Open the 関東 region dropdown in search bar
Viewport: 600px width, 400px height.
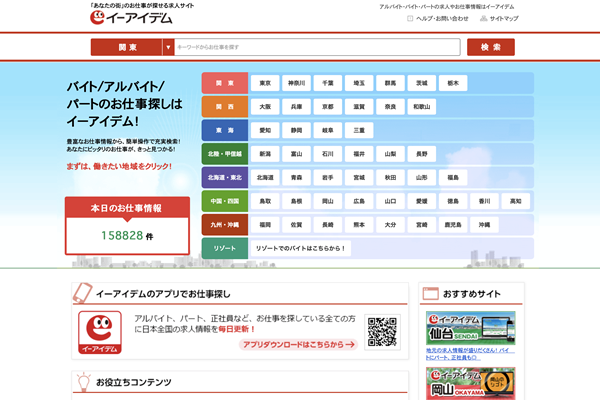(x=127, y=47)
